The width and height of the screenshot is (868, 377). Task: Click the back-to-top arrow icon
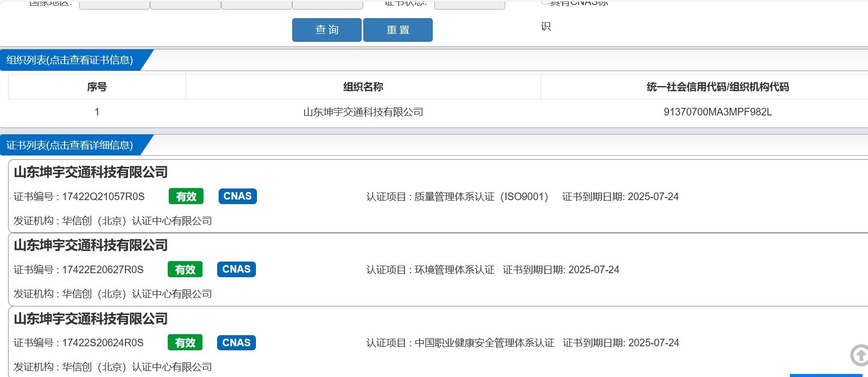pyautogui.click(x=859, y=355)
